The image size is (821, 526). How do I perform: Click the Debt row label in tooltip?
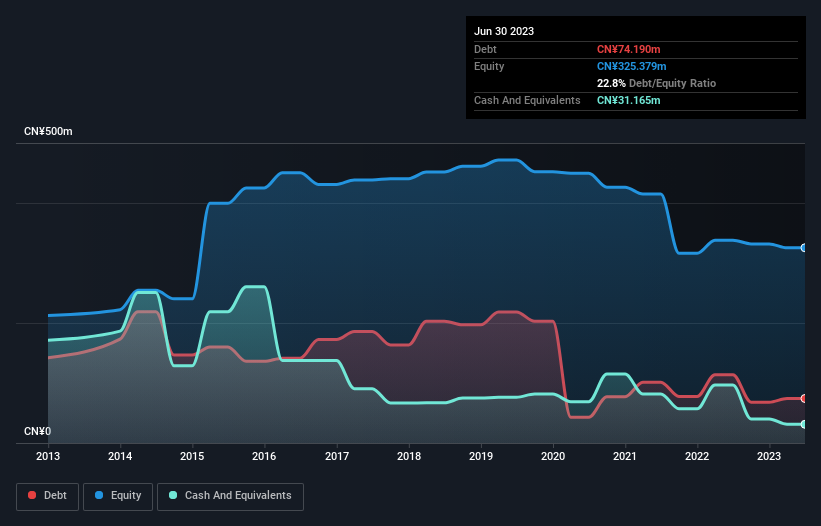[485, 49]
